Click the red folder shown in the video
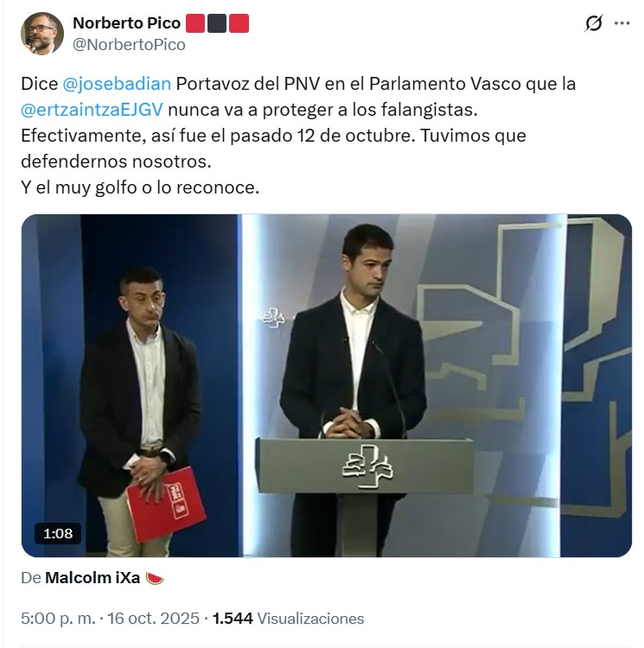Image resolution: width=644 pixels, height=648 pixels. coord(166,505)
